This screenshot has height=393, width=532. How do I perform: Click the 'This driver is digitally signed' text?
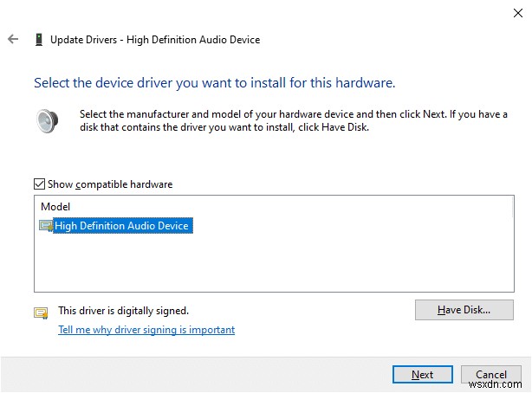coord(123,310)
